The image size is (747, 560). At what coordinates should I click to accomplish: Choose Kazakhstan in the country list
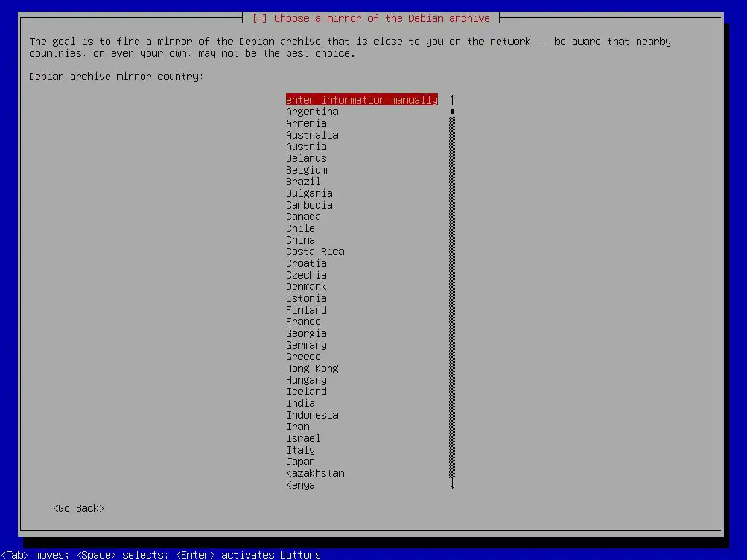[315, 472]
